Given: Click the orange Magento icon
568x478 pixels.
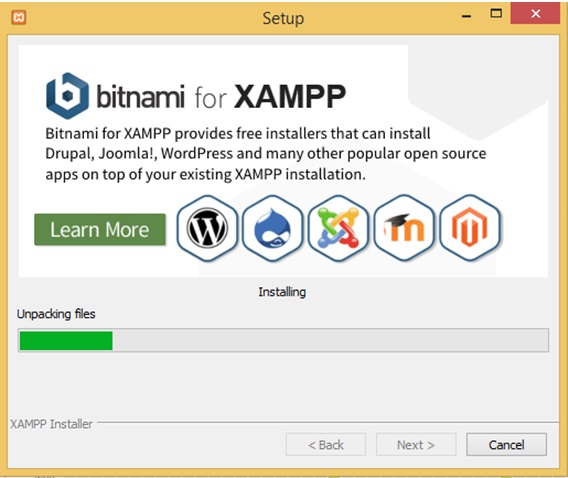Looking at the screenshot, I should (470, 228).
